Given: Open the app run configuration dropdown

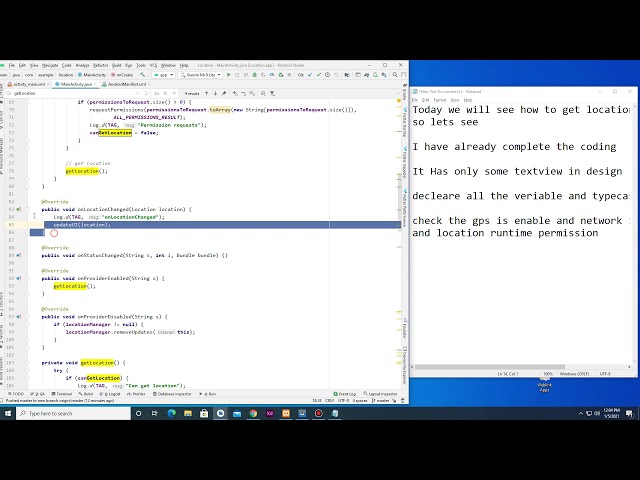Looking at the screenshot, I should (163, 75).
